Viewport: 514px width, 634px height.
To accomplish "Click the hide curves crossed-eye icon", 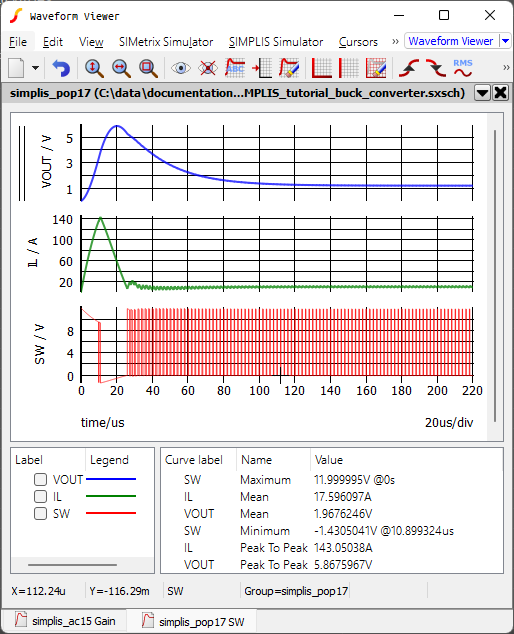I will (x=208, y=68).
